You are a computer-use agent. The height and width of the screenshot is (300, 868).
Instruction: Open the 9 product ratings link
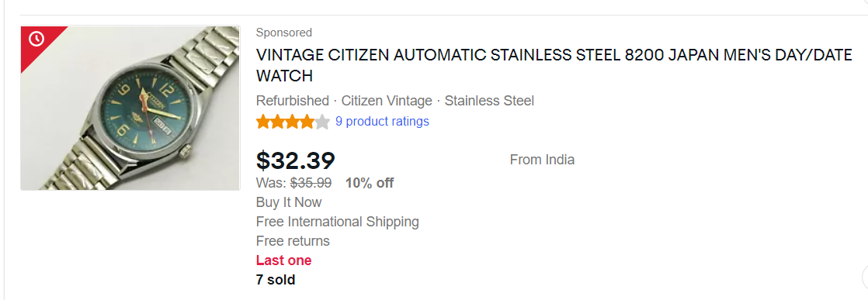pyautogui.click(x=382, y=121)
